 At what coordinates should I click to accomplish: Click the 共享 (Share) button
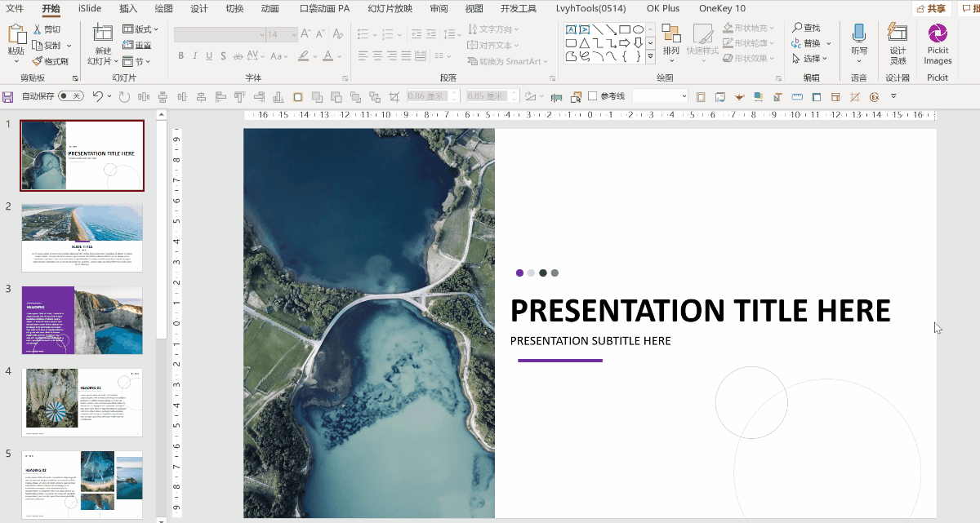coord(931,9)
